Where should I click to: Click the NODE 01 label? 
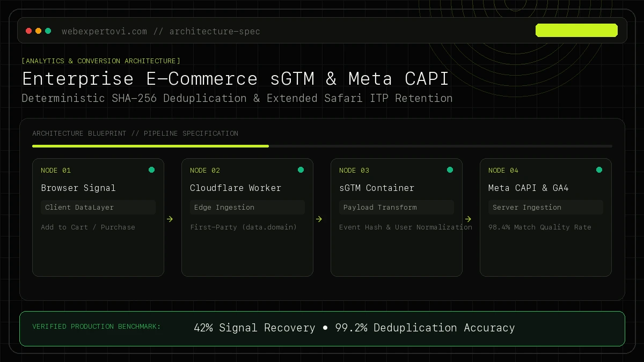56,170
